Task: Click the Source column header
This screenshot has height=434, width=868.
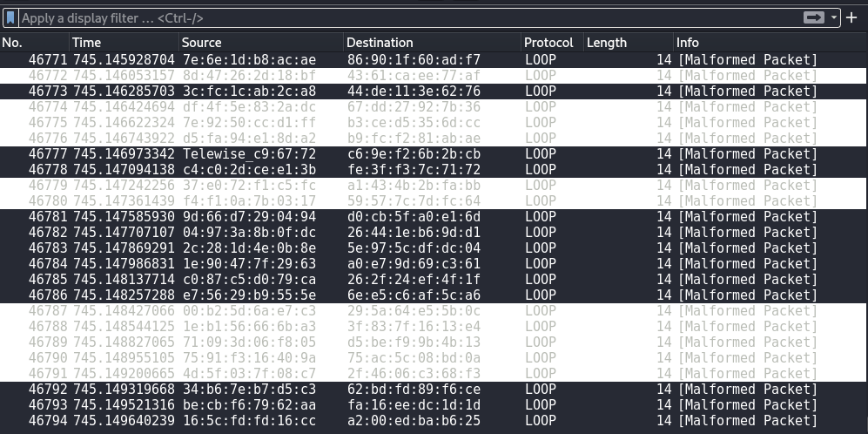Action: [x=201, y=42]
